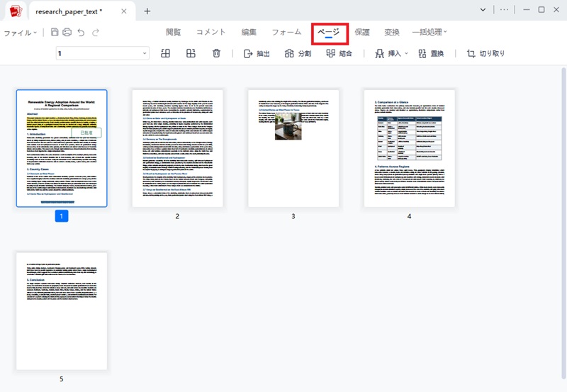Click the 已批准 stamp on page 1

click(86, 133)
